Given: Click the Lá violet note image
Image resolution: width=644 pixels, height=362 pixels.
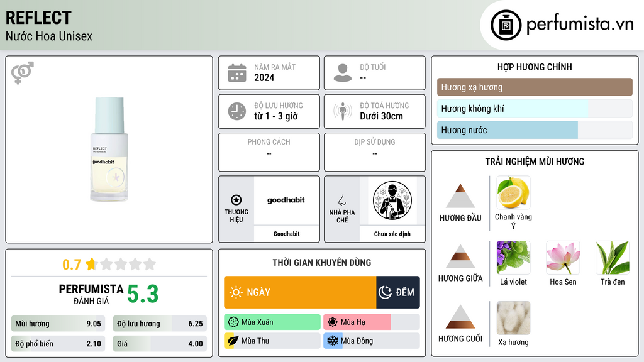Looking at the screenshot, I should pyautogui.click(x=513, y=257).
